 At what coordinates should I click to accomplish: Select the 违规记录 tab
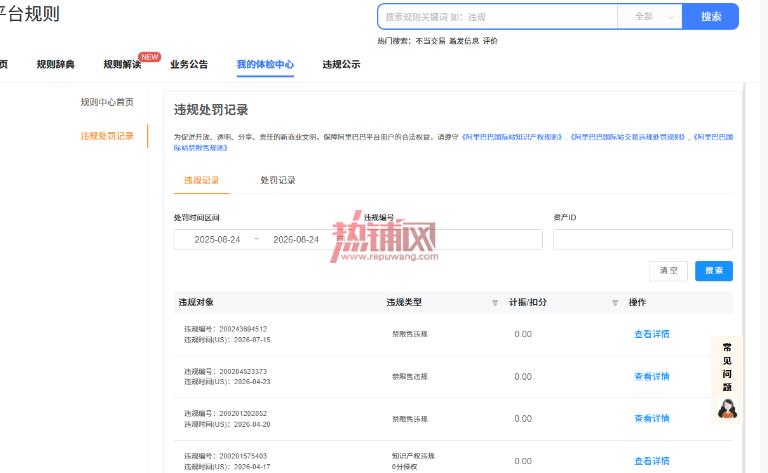(x=201, y=180)
